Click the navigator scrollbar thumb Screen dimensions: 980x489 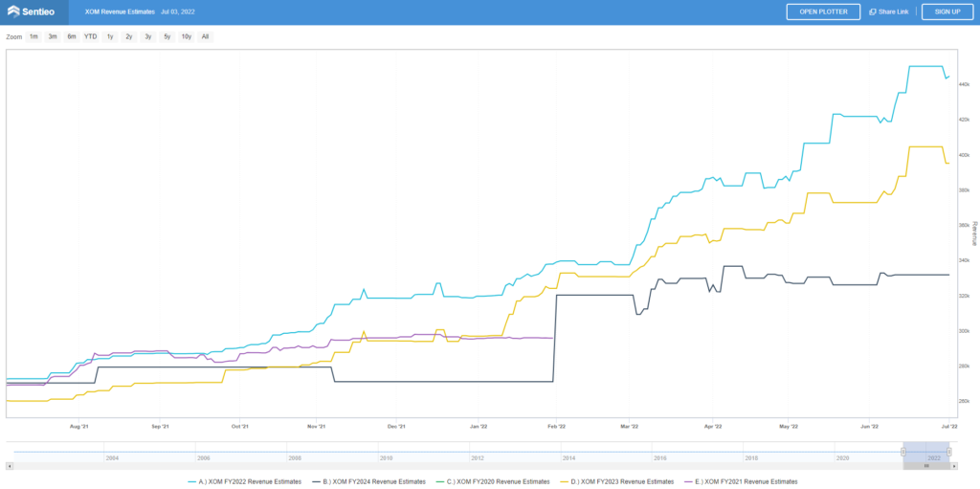(926, 466)
